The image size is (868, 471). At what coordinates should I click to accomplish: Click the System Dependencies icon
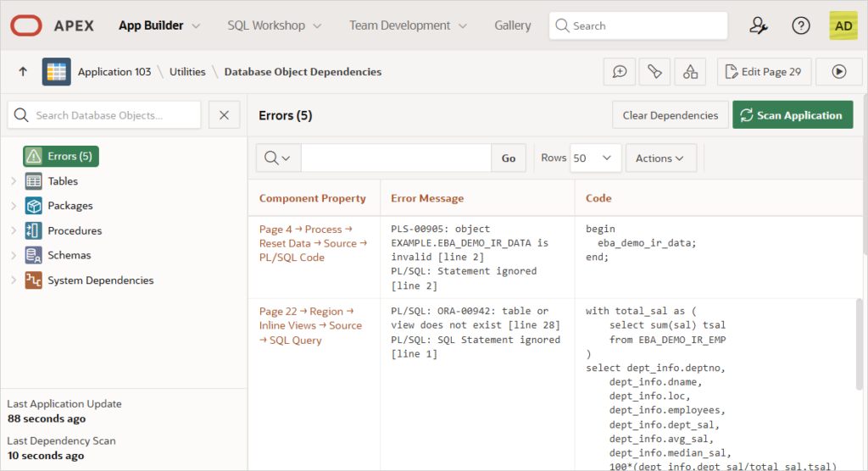tap(33, 280)
